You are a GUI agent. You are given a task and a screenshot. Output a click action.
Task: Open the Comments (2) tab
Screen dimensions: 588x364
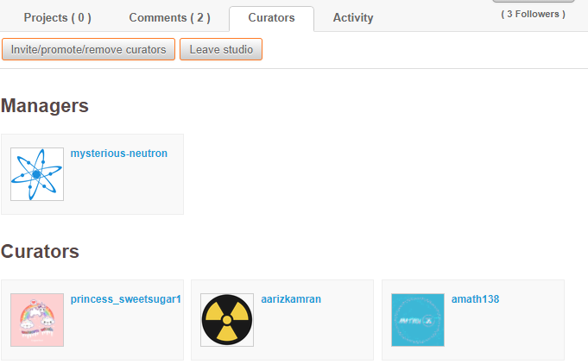pyautogui.click(x=169, y=17)
